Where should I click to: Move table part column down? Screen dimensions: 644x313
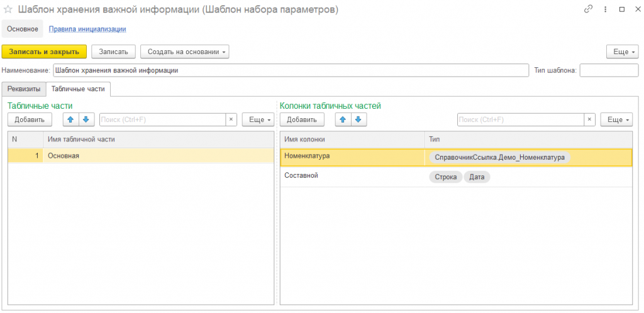358,119
